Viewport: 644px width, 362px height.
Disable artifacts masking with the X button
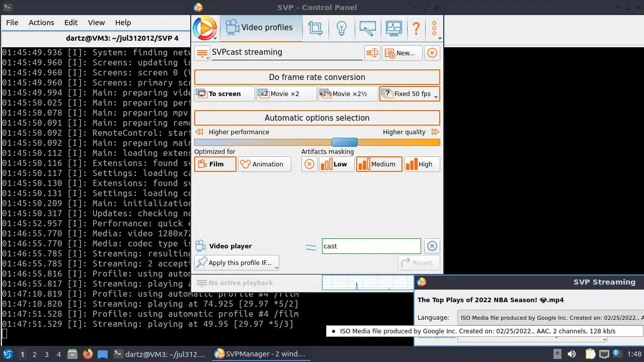309,164
